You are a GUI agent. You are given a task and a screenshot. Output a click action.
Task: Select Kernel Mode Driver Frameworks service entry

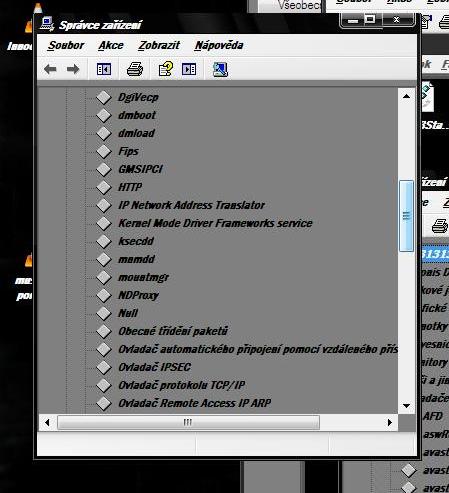click(216, 223)
